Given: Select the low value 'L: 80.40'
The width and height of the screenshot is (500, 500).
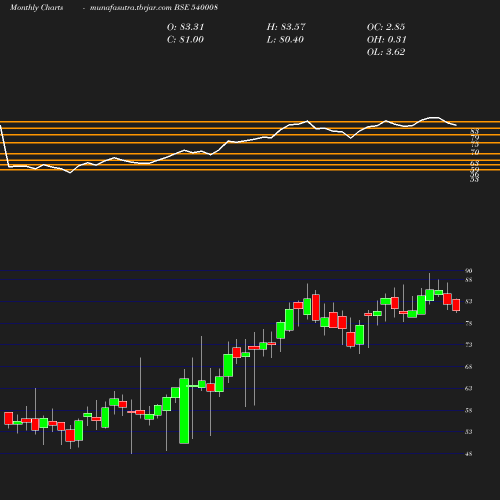Looking at the screenshot, I should (x=285, y=40).
